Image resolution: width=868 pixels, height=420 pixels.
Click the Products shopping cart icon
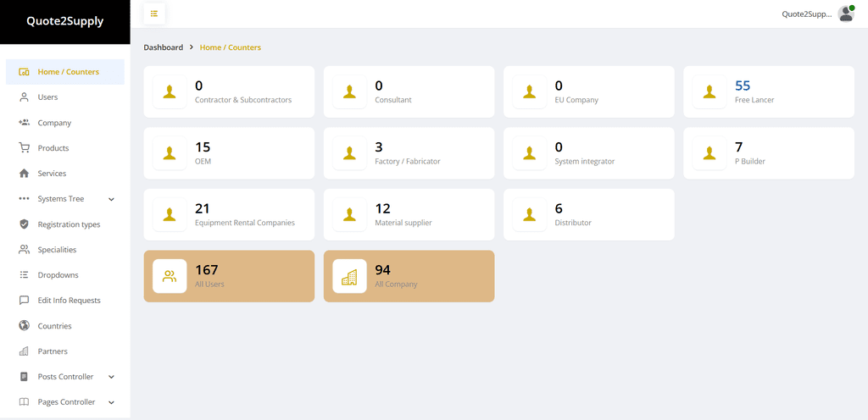(24, 148)
